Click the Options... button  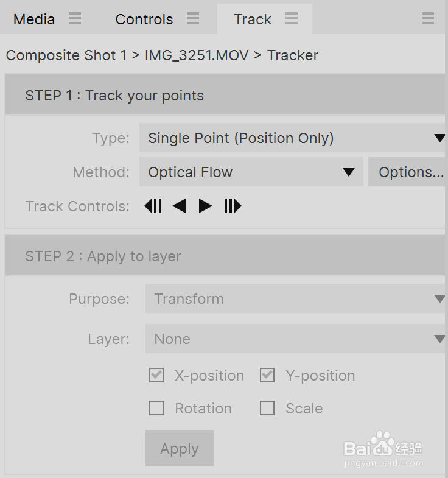pos(408,172)
